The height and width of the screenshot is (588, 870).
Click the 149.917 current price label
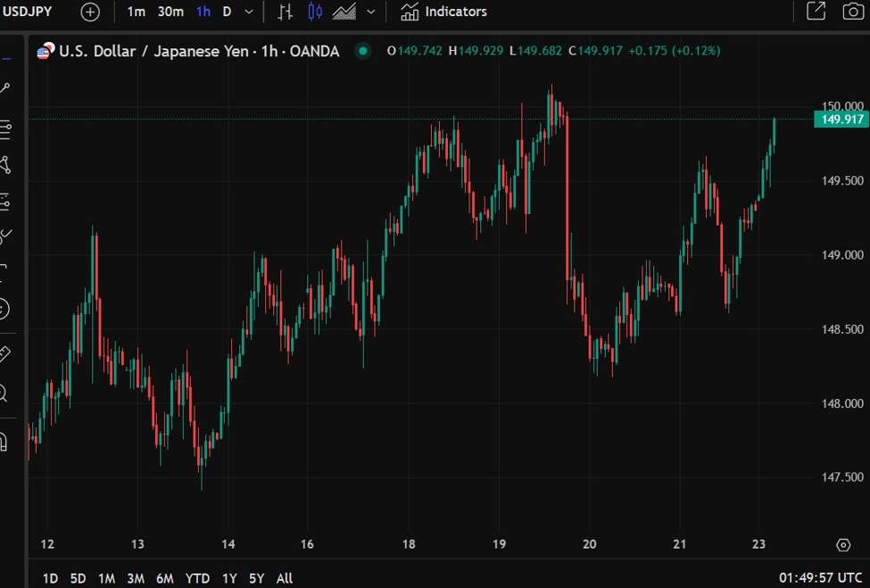coord(841,120)
